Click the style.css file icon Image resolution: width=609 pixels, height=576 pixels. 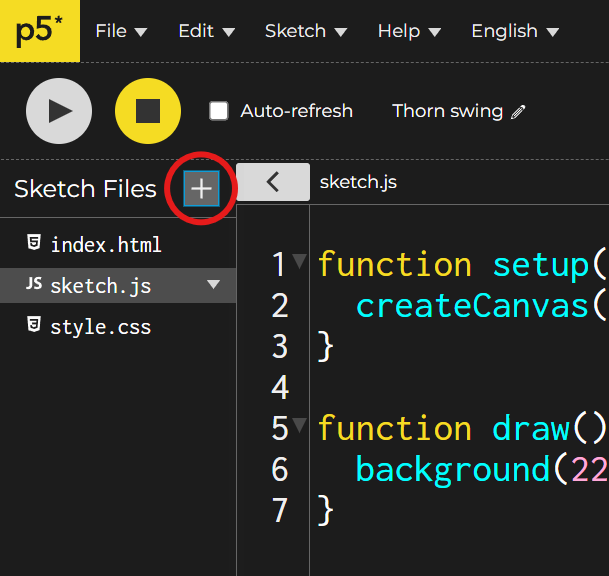coord(34,326)
